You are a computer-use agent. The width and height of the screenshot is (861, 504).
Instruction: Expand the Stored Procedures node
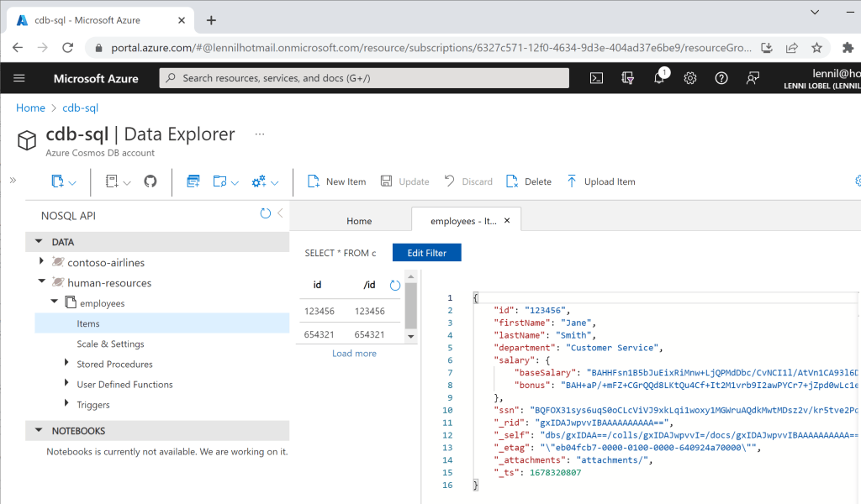[x=66, y=363]
